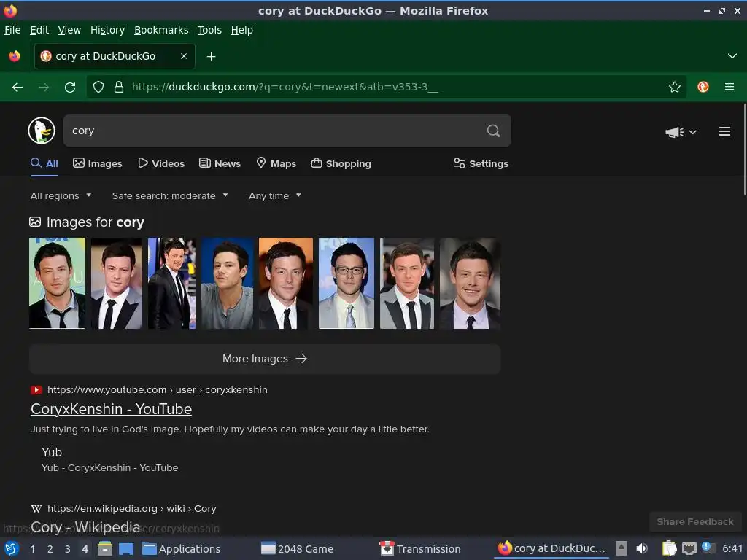Expand the chevron beside the megaphone
The height and width of the screenshot is (560, 747).
[693, 132]
